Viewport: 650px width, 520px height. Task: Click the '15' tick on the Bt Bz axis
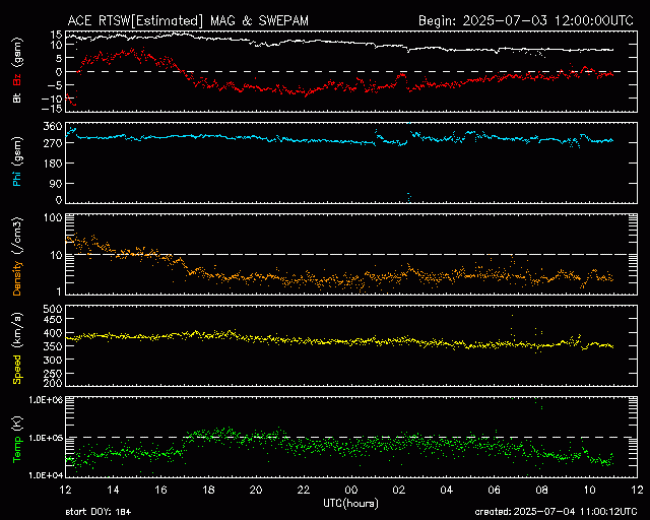[57, 34]
